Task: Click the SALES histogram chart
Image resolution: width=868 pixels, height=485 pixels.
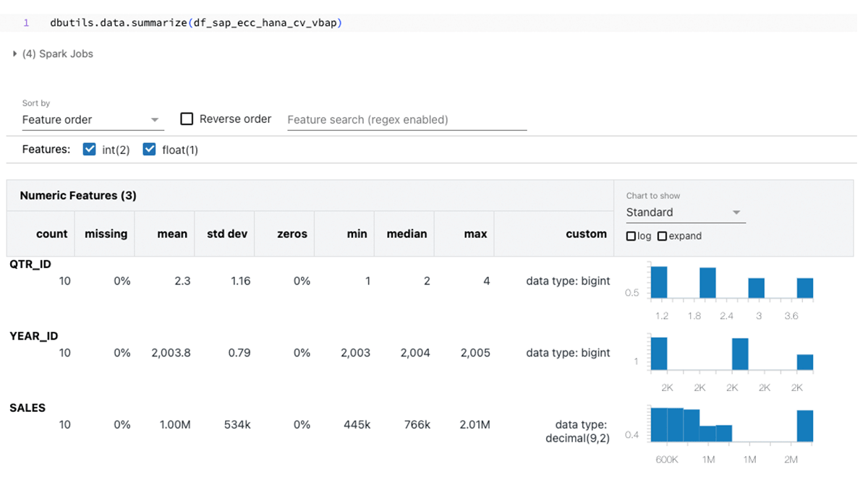Action: coord(731,425)
